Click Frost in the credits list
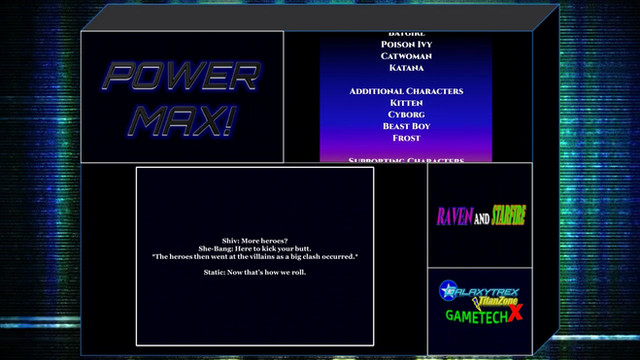Image resolution: width=640 pixels, height=360 pixels. coord(406,138)
